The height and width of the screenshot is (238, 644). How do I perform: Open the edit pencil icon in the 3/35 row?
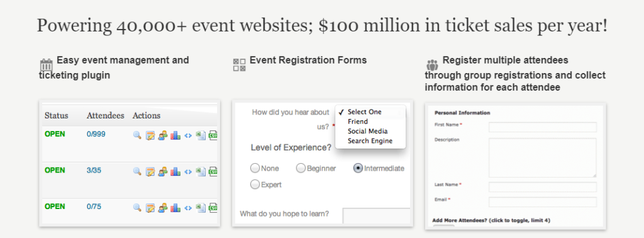click(150, 171)
